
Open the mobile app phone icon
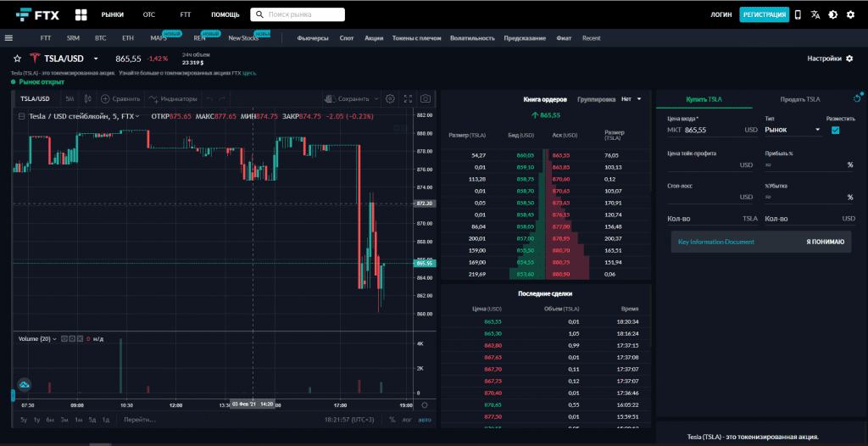pyautogui.click(x=798, y=15)
